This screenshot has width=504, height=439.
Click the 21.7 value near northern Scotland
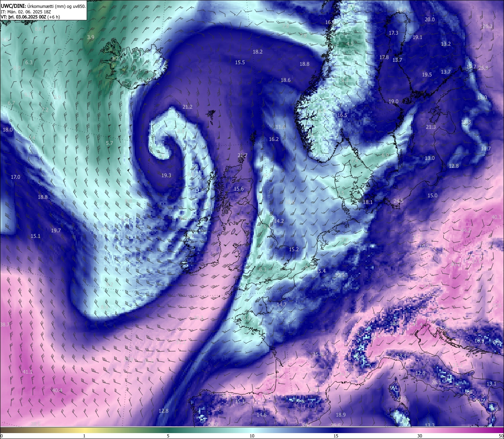coord(243,155)
